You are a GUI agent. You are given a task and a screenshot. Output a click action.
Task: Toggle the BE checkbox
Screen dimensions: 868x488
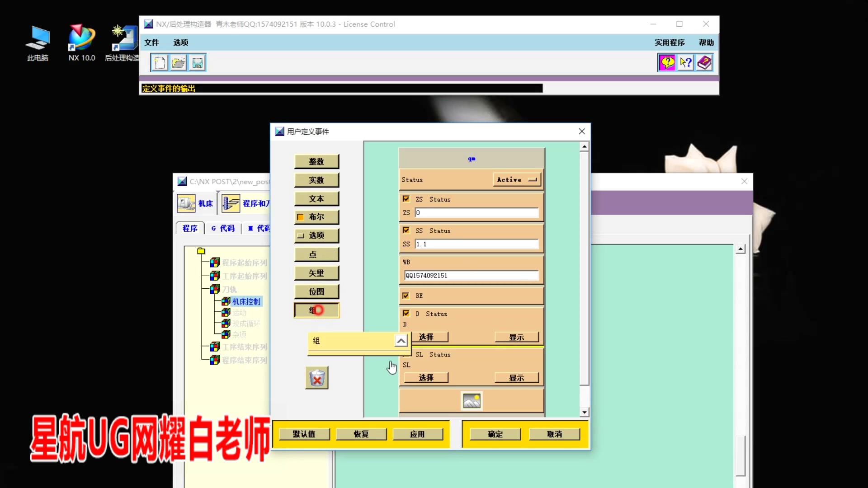point(406,295)
